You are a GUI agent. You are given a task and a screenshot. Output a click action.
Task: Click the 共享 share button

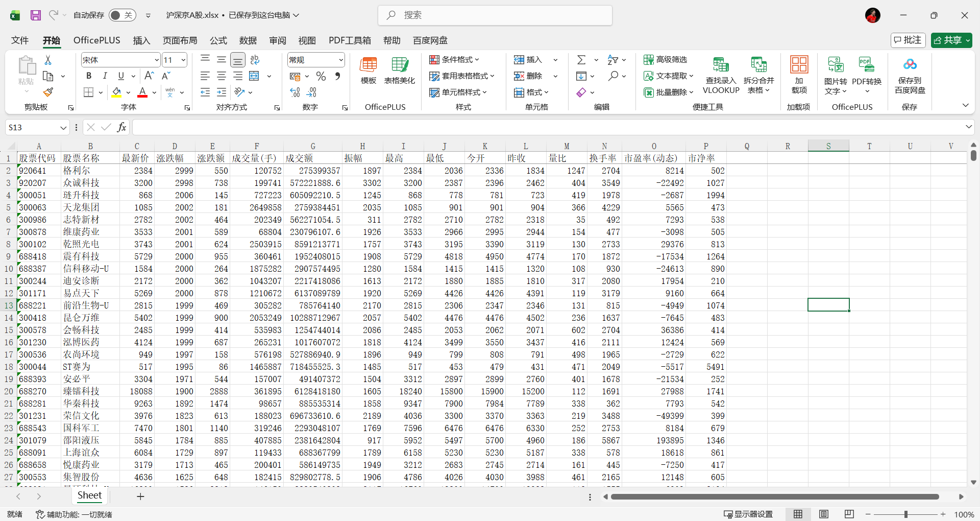tap(951, 40)
